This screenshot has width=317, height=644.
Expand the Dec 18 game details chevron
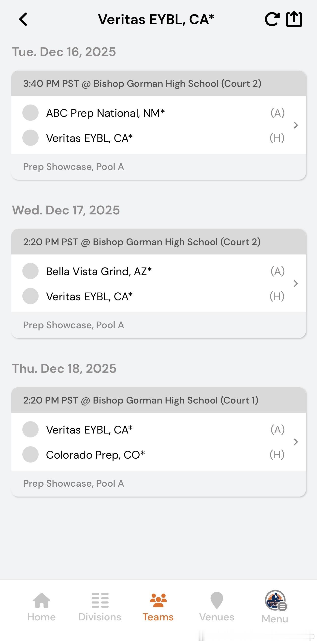(x=296, y=442)
